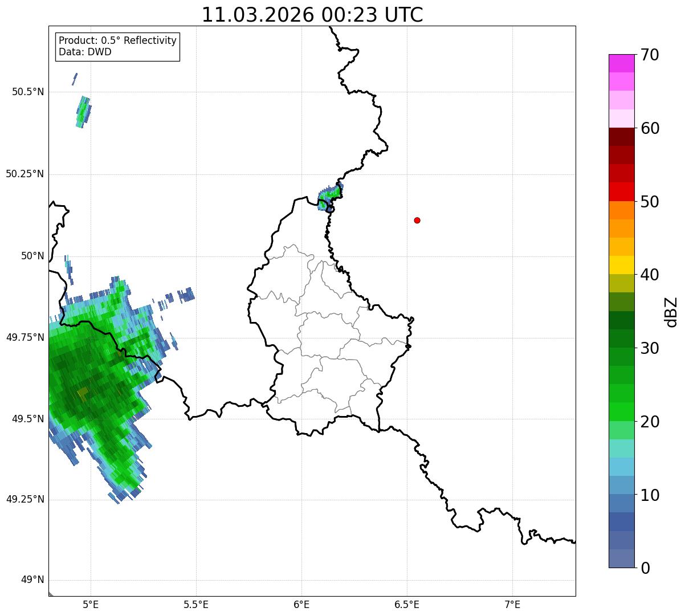Click the '5°E' longitude label
685x616 pixels.
point(91,605)
